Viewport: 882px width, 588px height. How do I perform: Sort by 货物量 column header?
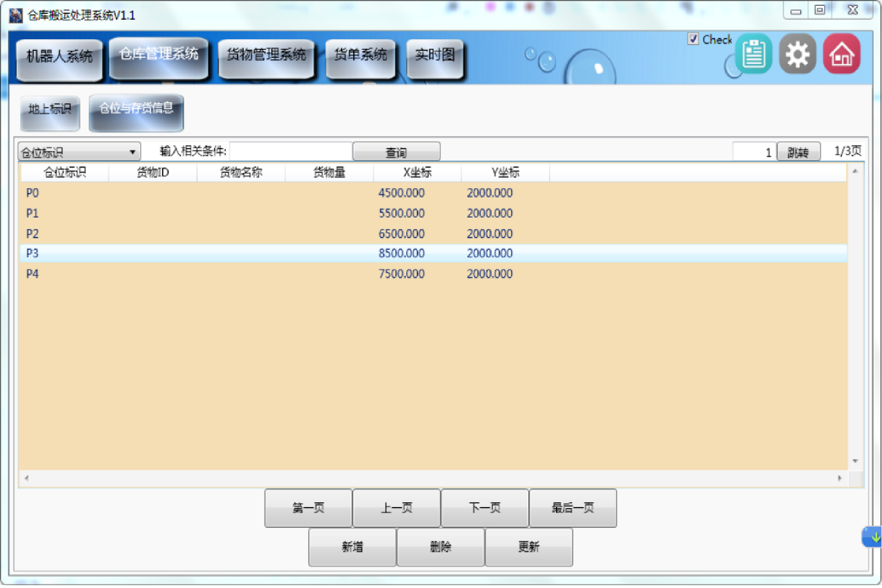click(x=329, y=172)
